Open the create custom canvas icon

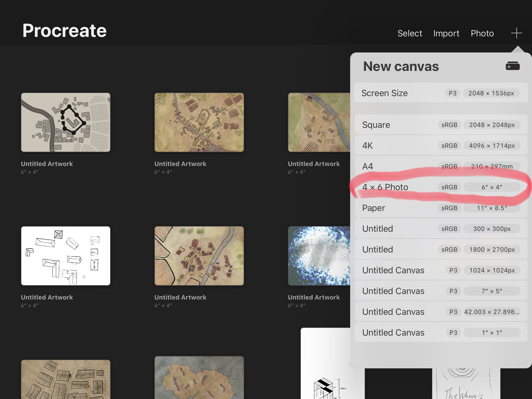513,66
